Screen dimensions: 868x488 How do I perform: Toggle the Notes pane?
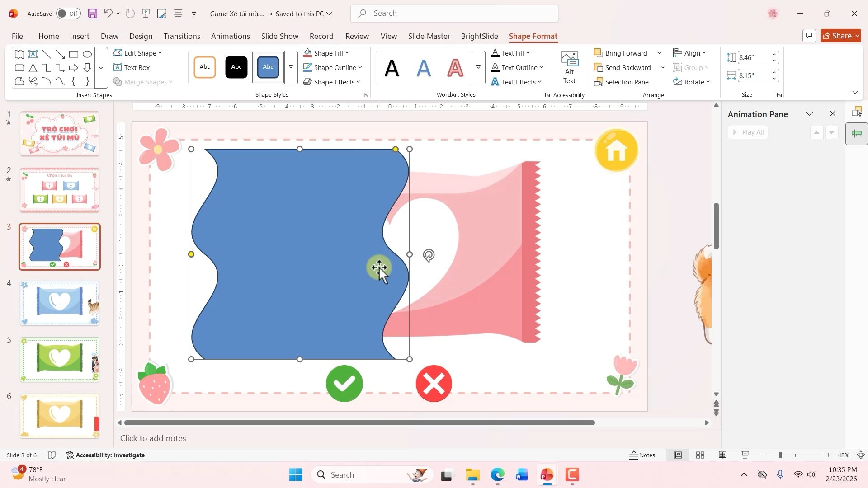click(x=642, y=455)
